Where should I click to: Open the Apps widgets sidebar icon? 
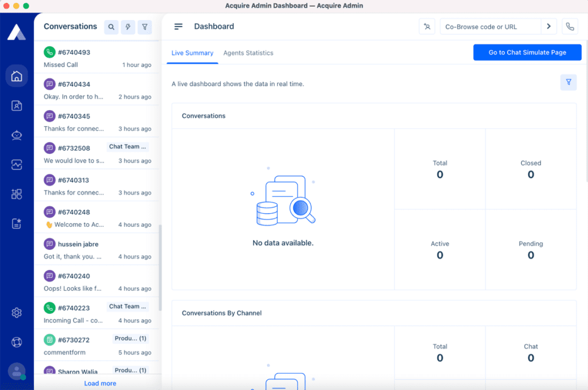pyautogui.click(x=17, y=194)
